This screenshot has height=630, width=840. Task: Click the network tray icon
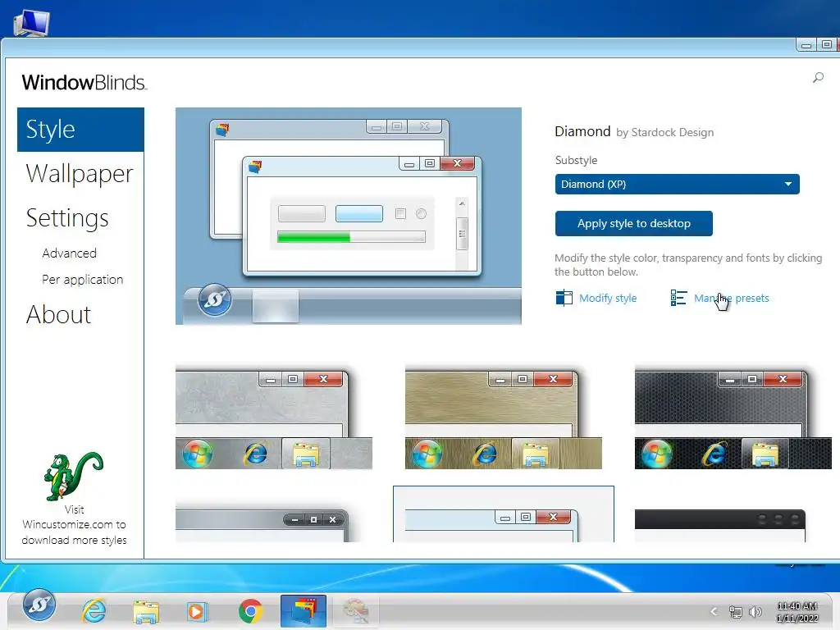click(x=736, y=611)
